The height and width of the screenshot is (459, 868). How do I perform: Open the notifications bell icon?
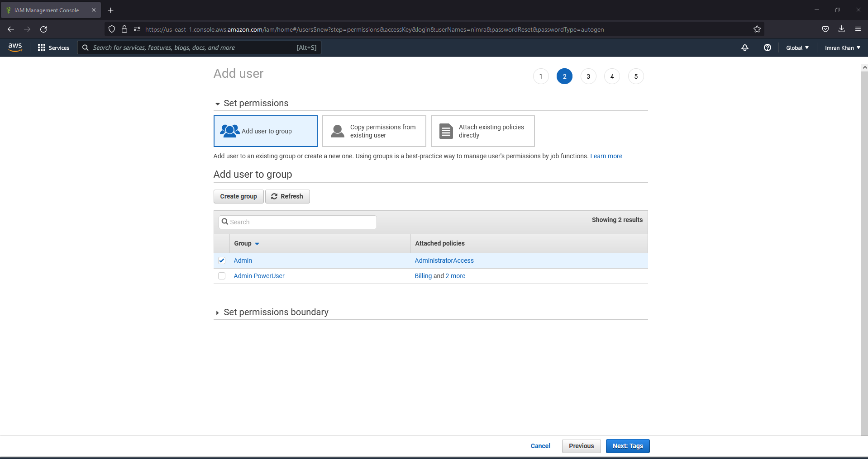[745, 47]
